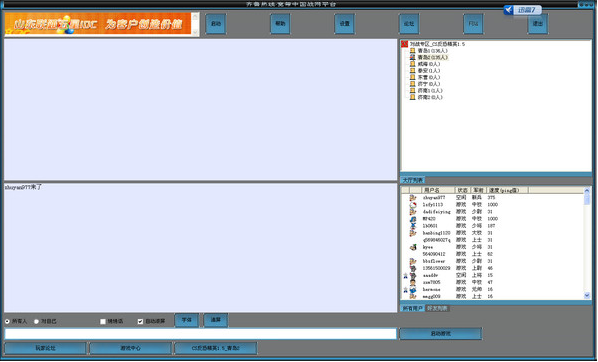Sort by the 用户名 column header
Image resolution: width=598 pixels, height=362 pixels.
pos(438,190)
